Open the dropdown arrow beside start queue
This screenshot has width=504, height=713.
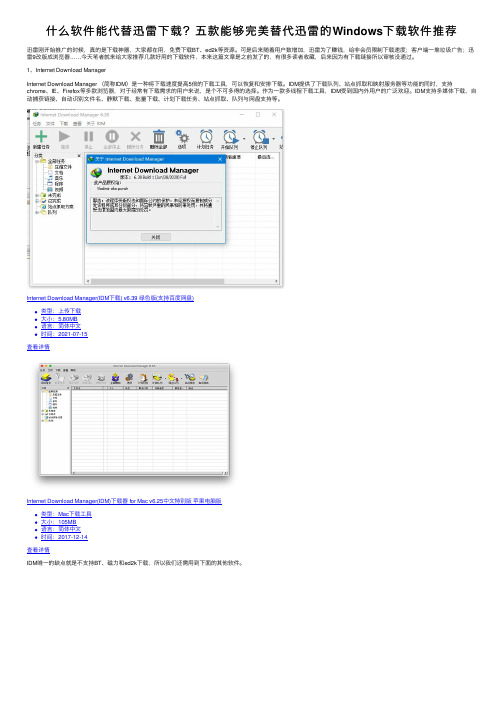point(244,139)
